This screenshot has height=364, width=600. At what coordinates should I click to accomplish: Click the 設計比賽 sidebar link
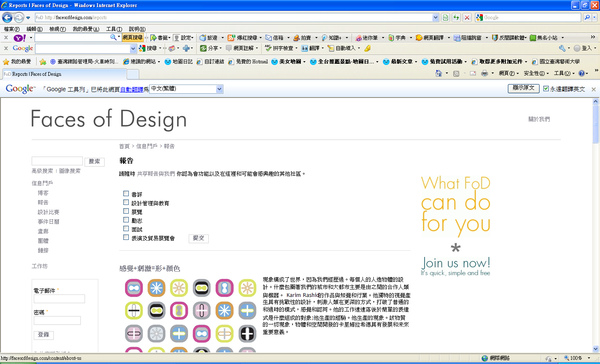point(48,212)
